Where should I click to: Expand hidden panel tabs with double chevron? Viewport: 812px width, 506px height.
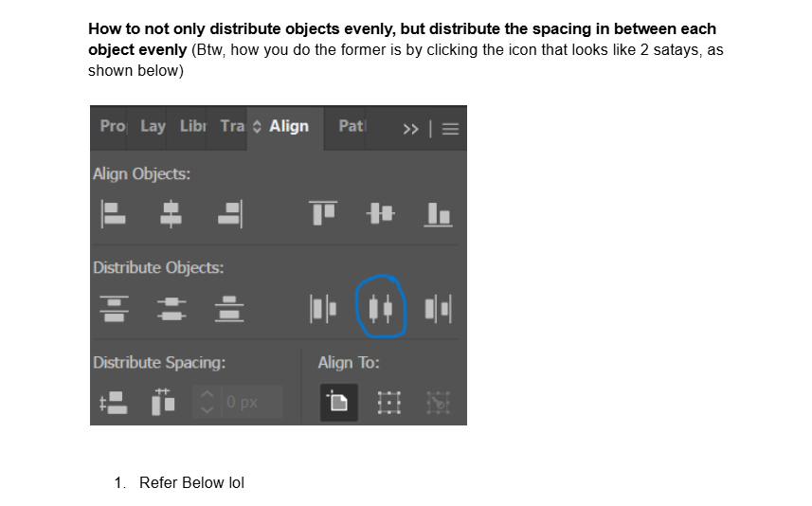click(x=410, y=129)
